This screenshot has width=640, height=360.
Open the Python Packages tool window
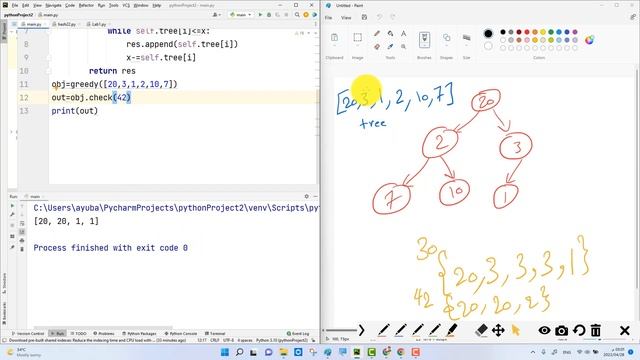pyautogui.click(x=140, y=333)
